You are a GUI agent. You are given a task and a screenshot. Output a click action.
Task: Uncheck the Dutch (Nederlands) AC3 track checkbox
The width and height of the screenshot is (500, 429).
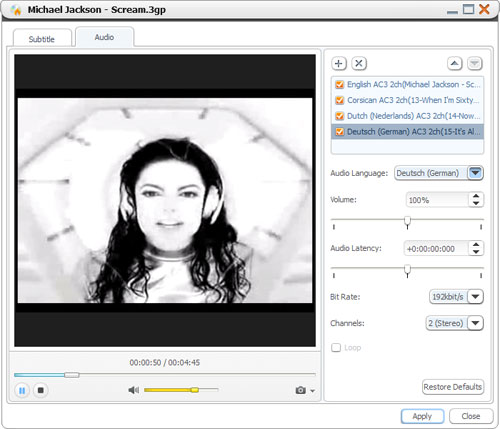coord(339,116)
